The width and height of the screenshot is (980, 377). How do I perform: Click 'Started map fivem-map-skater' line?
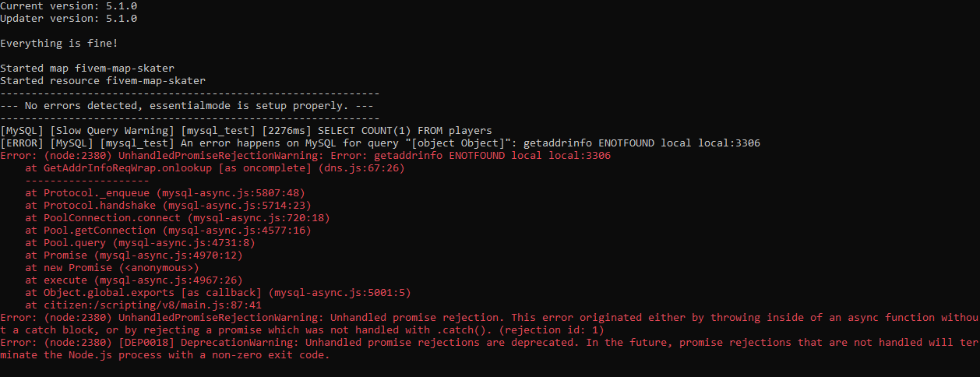tap(87, 69)
